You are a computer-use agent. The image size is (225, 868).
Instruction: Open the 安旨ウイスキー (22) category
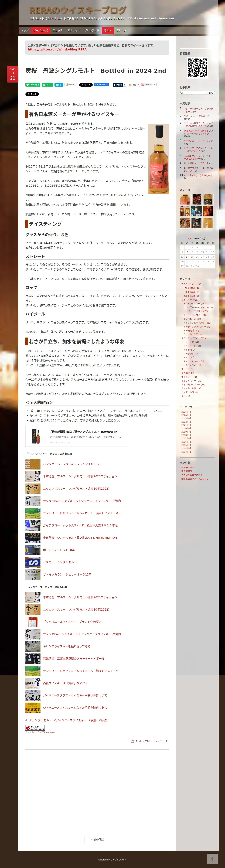191,284
